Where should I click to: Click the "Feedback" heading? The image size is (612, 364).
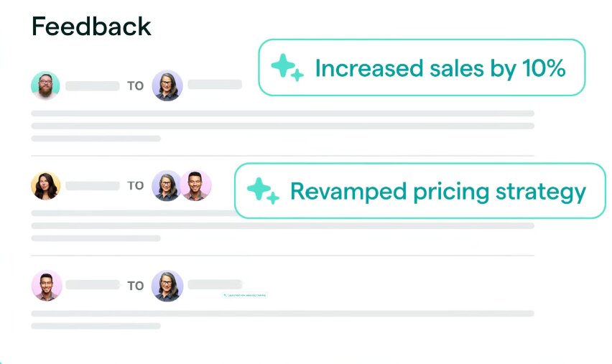[91, 27]
